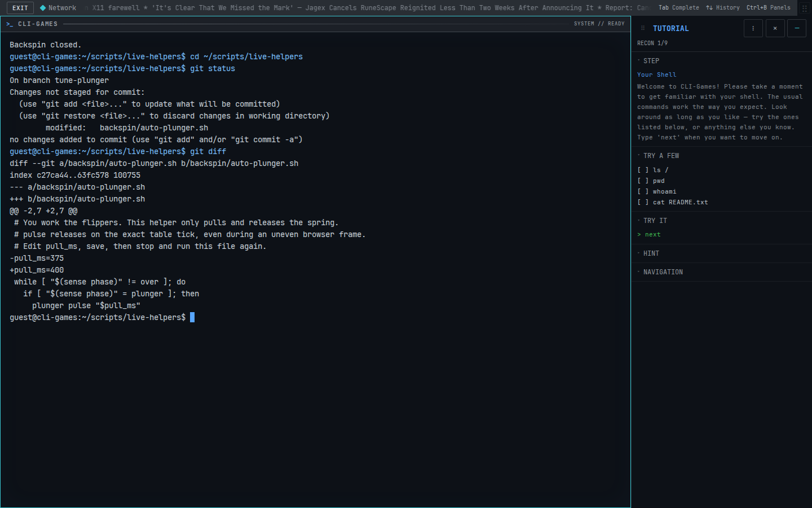Click 'On branch tune-plunger' line
The image size is (812, 508).
[x=59, y=81]
